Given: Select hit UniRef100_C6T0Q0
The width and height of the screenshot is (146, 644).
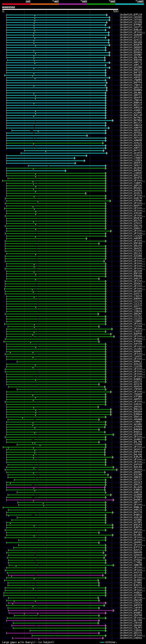Looking at the screenshot, I should pos(131,20).
